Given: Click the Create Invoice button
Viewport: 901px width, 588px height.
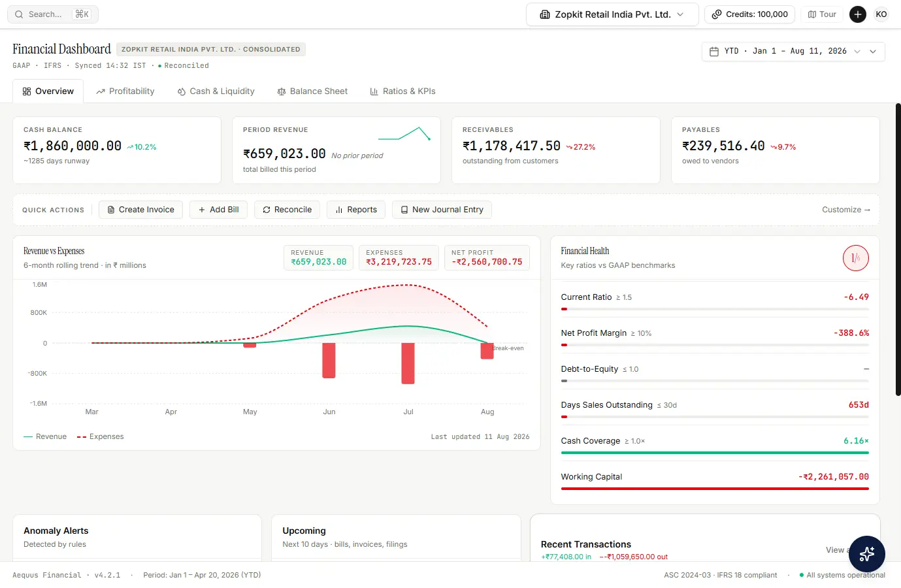Looking at the screenshot, I should [x=140, y=210].
